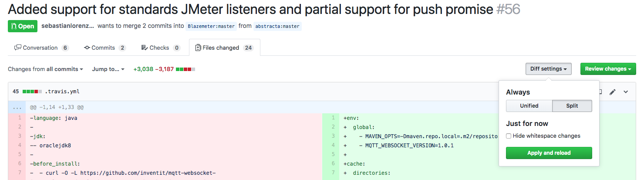
Task: Open the abstracta:master head branch
Action: [x=277, y=26]
